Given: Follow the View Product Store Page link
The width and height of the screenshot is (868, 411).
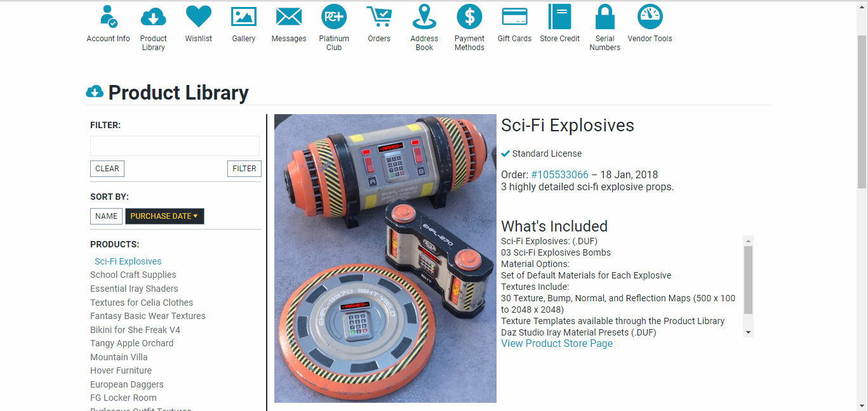Looking at the screenshot, I should click(x=557, y=344).
